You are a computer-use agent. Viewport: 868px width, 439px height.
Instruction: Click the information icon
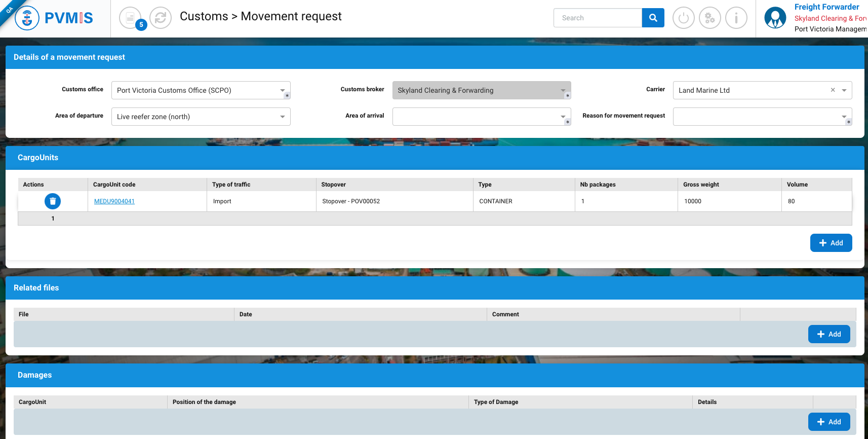point(736,18)
